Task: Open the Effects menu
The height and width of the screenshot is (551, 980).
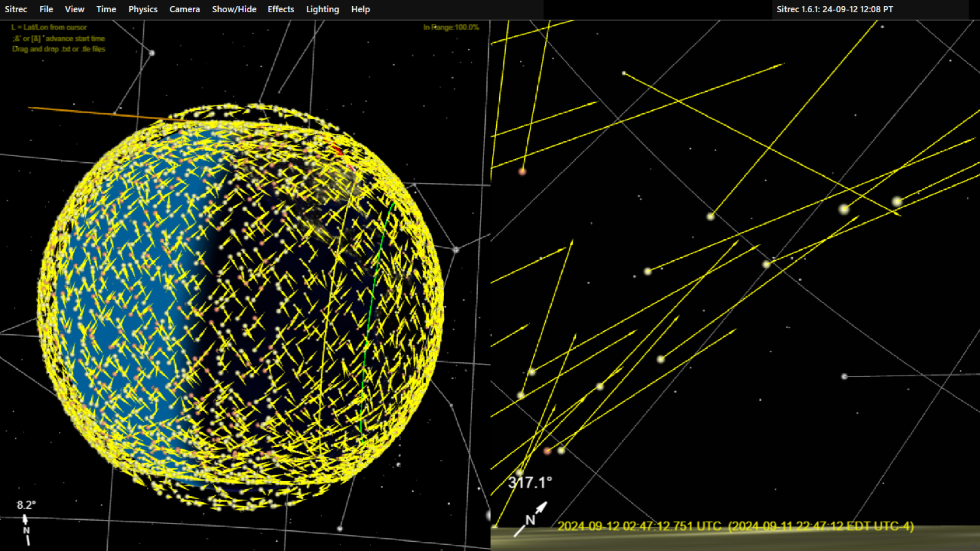Action: tap(281, 9)
